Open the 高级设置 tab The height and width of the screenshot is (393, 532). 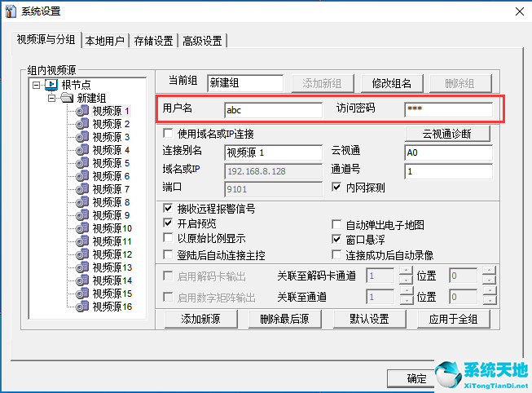202,41
